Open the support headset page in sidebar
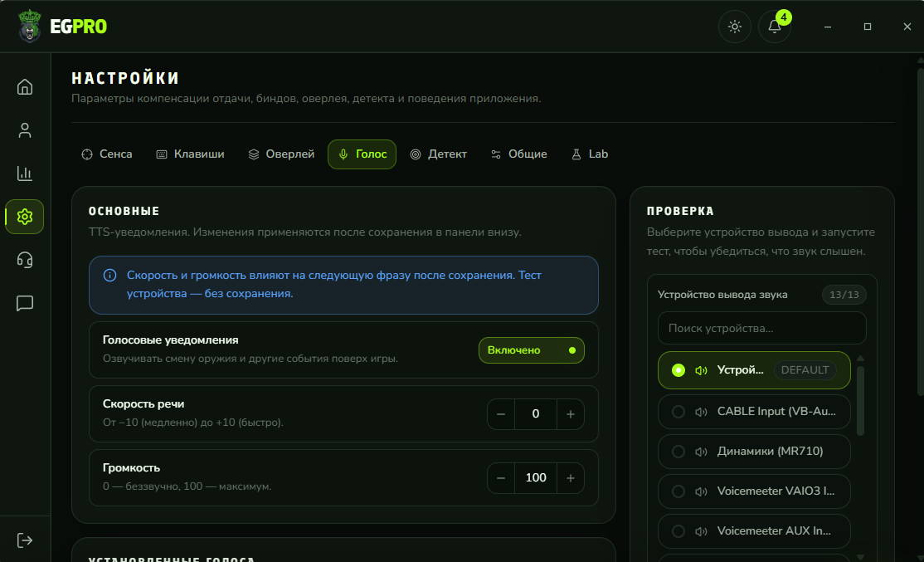The width and height of the screenshot is (924, 562). [25, 260]
